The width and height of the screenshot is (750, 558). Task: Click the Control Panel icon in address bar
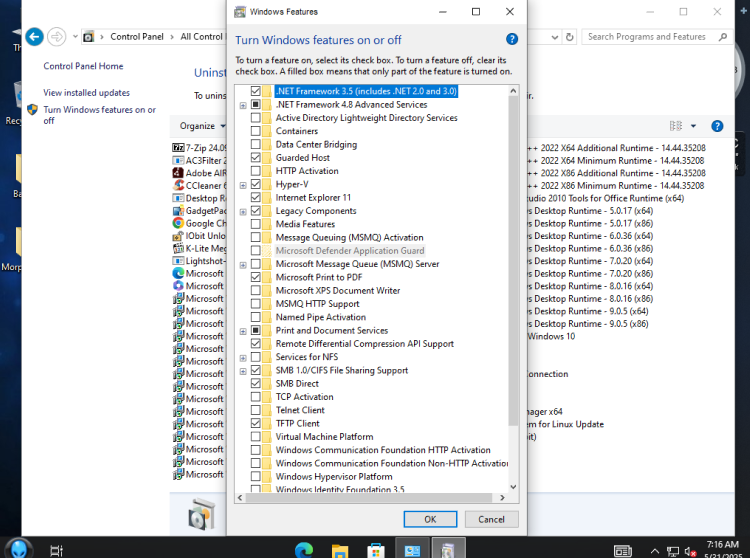tap(88, 37)
